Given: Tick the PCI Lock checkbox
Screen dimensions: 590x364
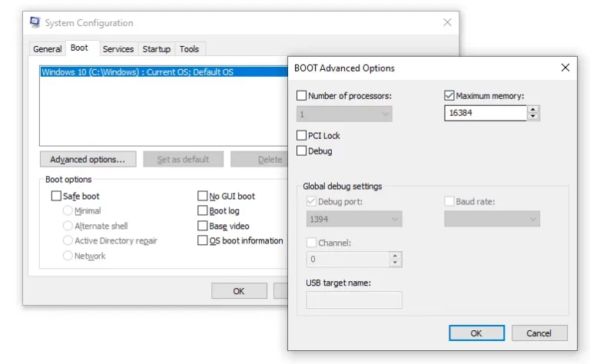Looking at the screenshot, I should (301, 135).
